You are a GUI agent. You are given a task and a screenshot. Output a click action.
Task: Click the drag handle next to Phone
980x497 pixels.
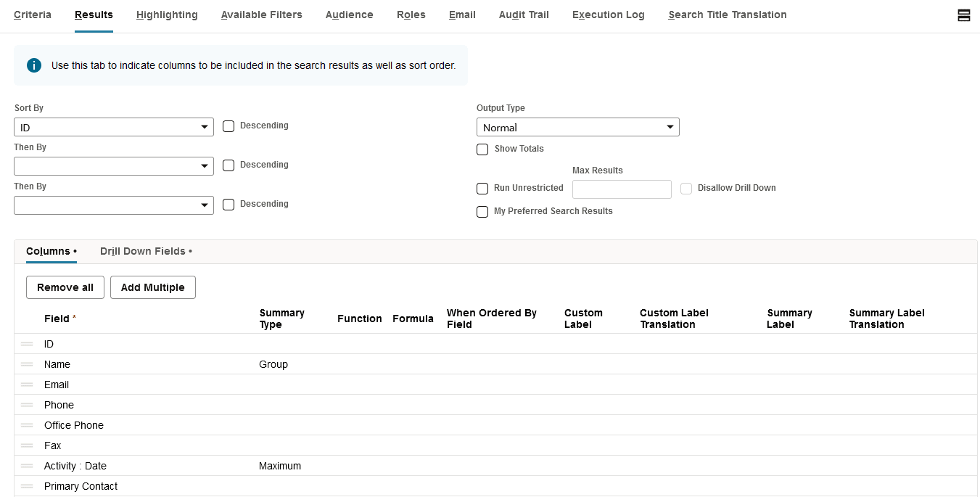click(x=27, y=405)
